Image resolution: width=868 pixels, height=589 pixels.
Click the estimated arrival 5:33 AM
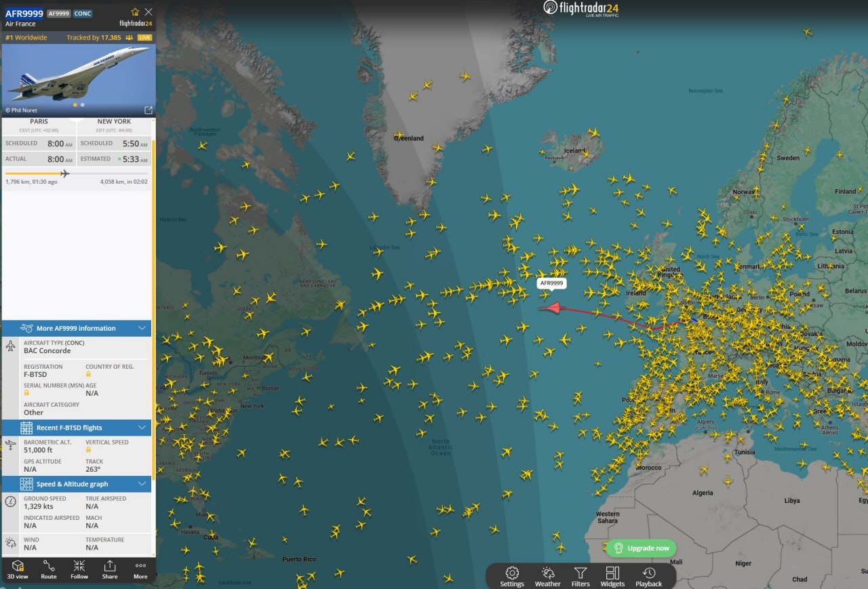136,159
